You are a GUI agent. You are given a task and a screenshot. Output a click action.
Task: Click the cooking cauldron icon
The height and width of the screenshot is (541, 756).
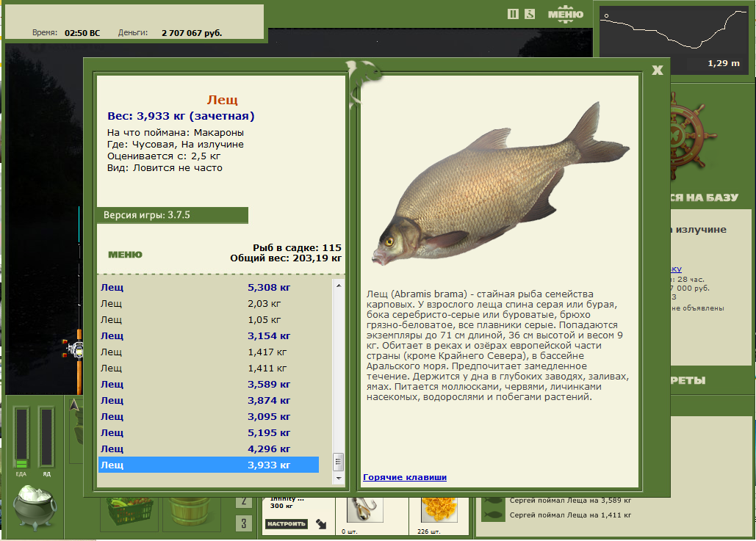point(34,506)
